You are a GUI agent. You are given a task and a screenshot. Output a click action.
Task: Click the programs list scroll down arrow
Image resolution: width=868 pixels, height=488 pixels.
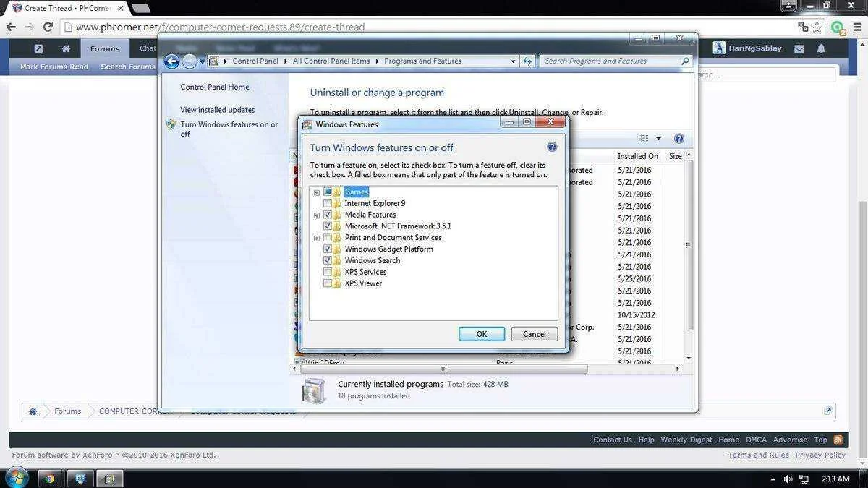(689, 358)
